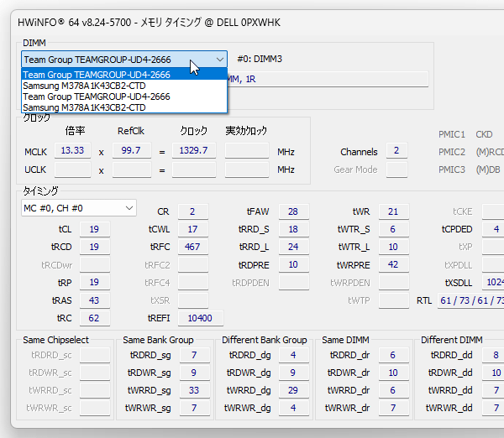Image resolution: width=504 pixels, height=438 pixels.
Task: Click the tWRWR_sg value field
Action: [x=195, y=408]
